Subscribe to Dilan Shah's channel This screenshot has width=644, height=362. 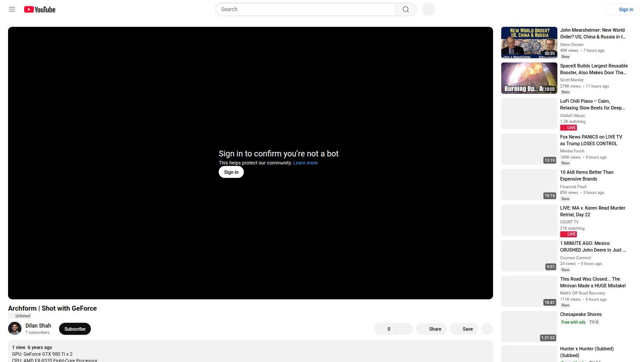click(x=75, y=329)
